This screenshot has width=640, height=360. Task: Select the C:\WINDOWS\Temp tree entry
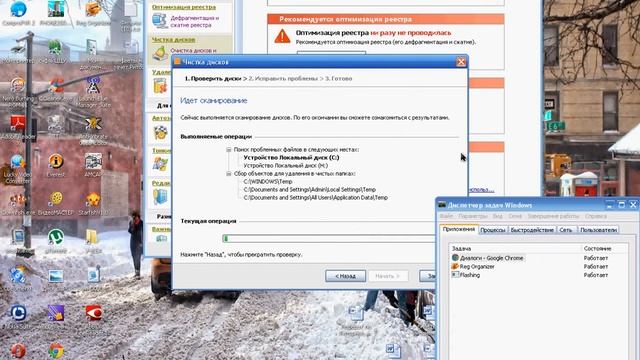268,182
